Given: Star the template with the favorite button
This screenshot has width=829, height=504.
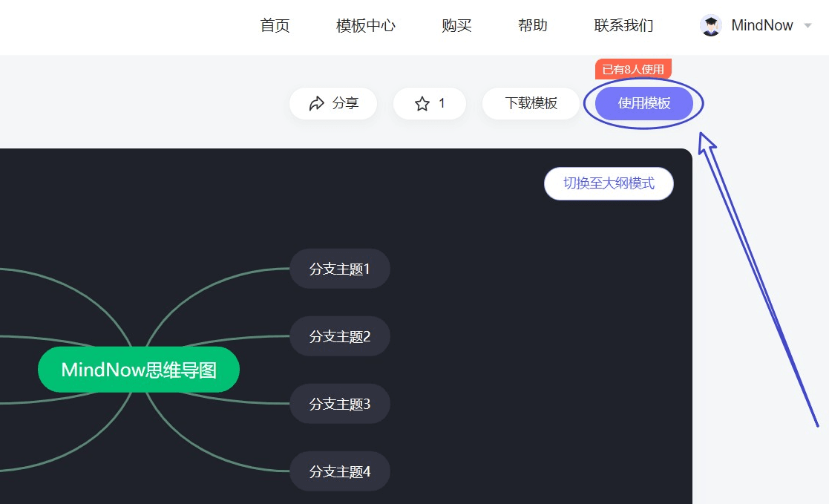Looking at the screenshot, I should (429, 103).
